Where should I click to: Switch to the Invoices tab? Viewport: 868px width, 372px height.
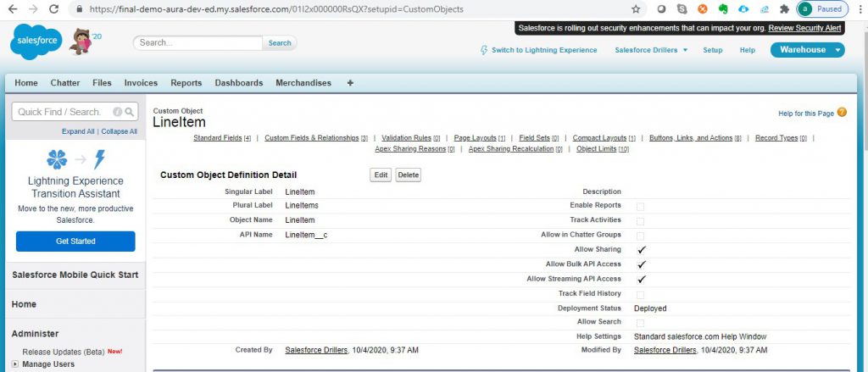[141, 83]
